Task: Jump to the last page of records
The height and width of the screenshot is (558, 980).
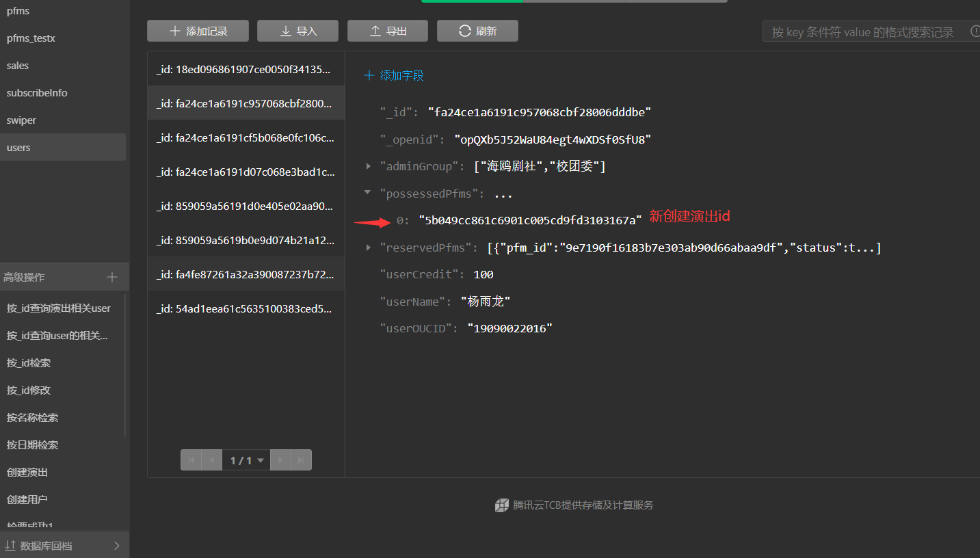Action: 301,460
